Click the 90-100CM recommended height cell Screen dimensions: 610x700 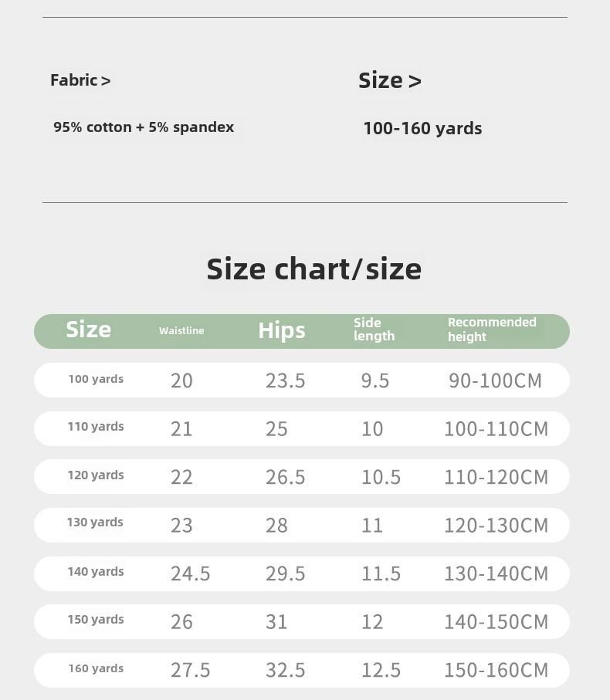click(495, 380)
